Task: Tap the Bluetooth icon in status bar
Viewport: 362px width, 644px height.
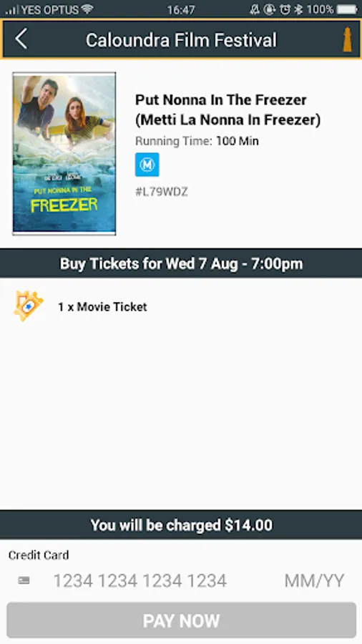Action: [x=298, y=9]
